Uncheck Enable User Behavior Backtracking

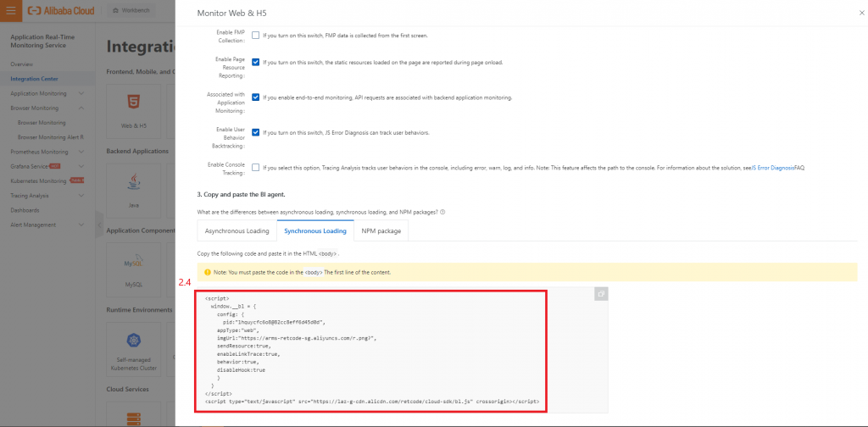[255, 133]
